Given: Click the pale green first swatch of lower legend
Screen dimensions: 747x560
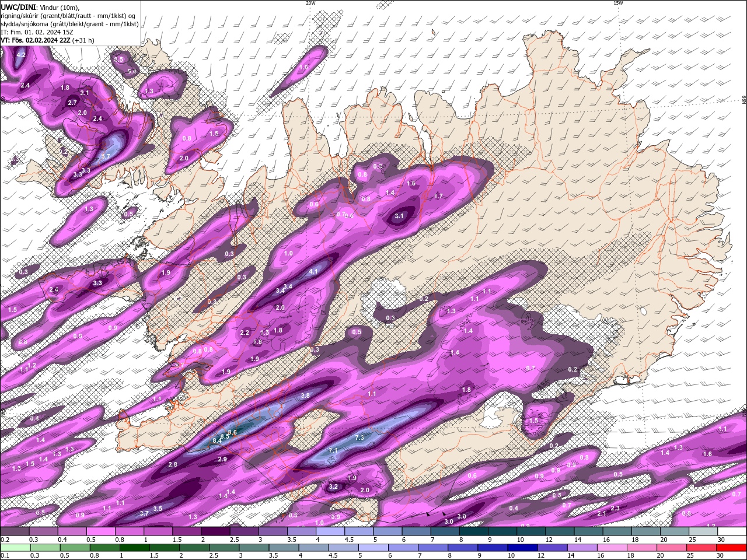Looking at the screenshot, I should (x=15, y=548).
